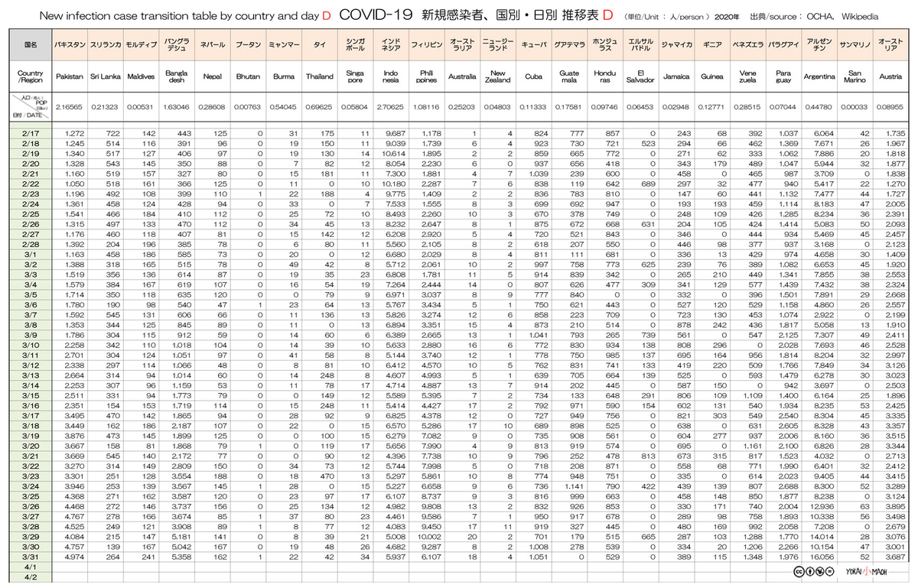Click the YOKAI MAOH logo
Image resolution: width=918 pixels, height=588 pixels.
pos(868,572)
